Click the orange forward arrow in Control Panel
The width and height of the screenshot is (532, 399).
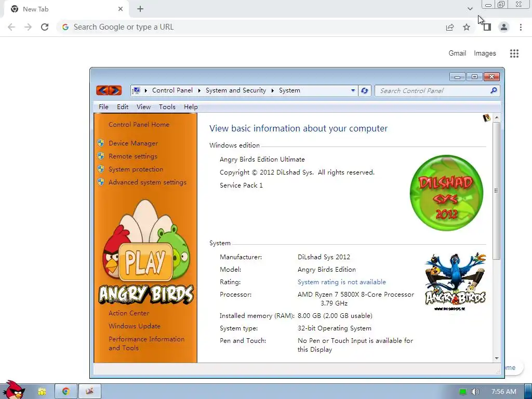115,90
